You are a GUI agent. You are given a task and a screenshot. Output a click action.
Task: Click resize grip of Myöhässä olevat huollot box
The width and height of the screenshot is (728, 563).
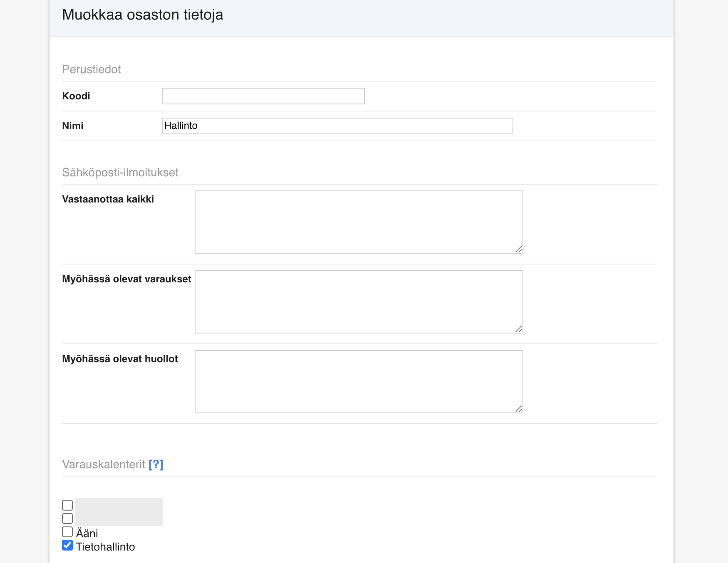518,409
